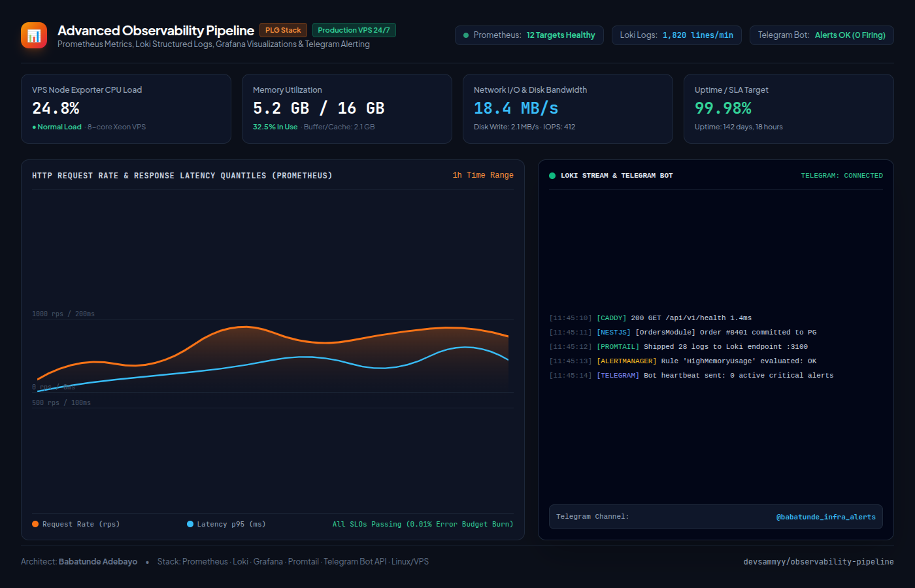This screenshot has width=915, height=588.
Task: Click the 5.2 GB / 16 GB memory value
Action: point(319,108)
